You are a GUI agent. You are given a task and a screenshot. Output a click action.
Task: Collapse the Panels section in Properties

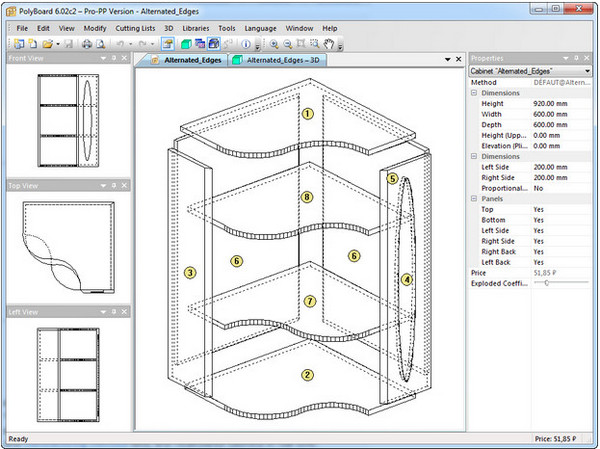[474, 199]
